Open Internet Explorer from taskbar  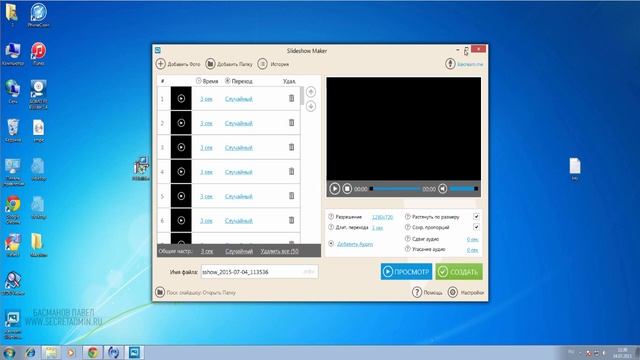[x=30, y=352]
